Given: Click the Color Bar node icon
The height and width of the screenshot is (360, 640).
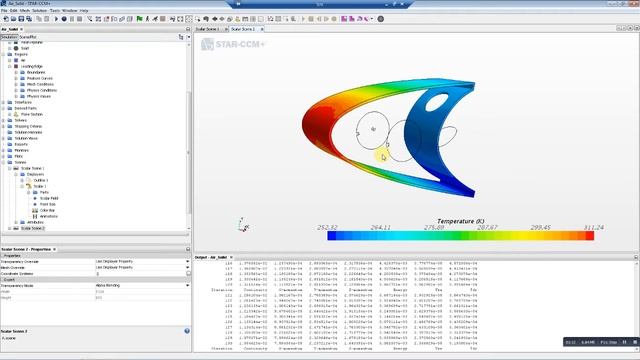Looking at the screenshot, I should click(x=35, y=210).
